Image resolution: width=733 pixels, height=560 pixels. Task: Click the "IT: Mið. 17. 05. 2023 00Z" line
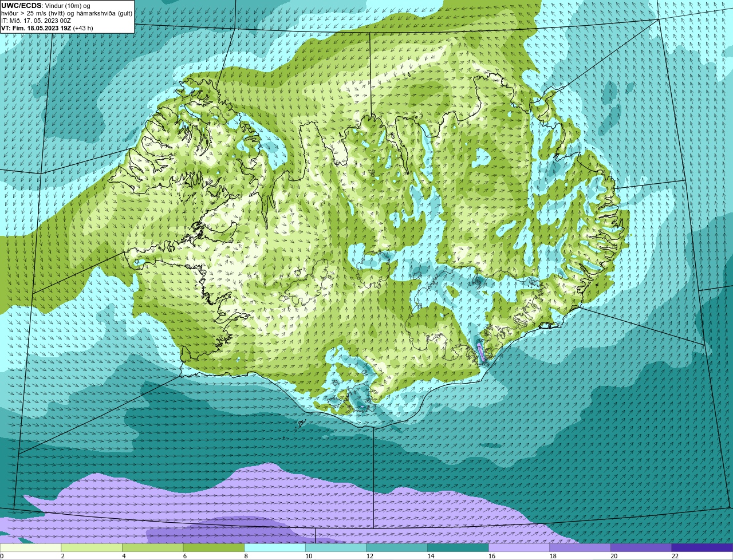click(36, 21)
